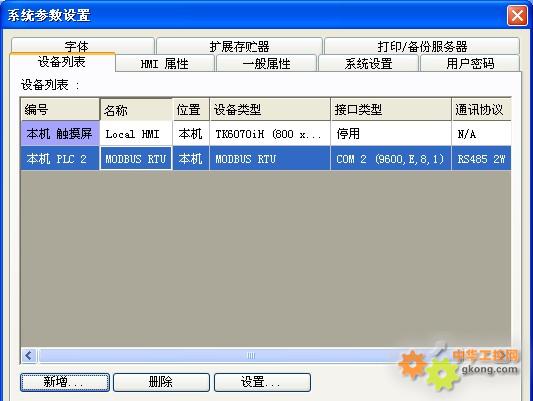The image size is (533, 401).
Task: Open the 用户密码 tab
Action: pyautogui.click(x=470, y=63)
